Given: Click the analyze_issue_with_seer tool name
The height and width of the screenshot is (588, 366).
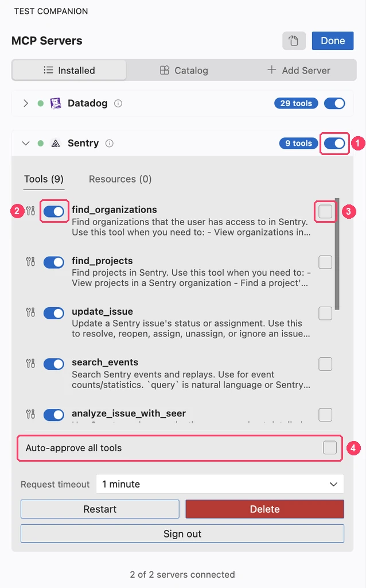Looking at the screenshot, I should 129,413.
